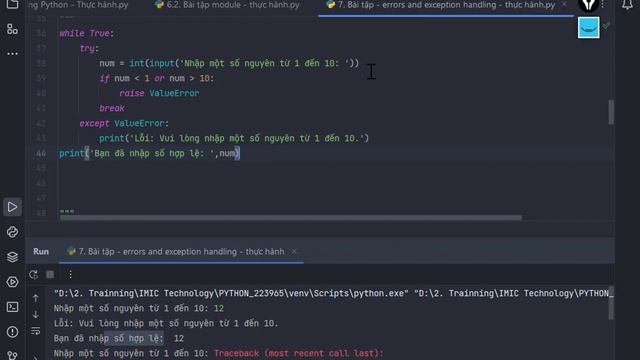Image resolution: width=640 pixels, height=360 pixels.
Task: Open editor tabs more options menu
Action: pos(602,4)
